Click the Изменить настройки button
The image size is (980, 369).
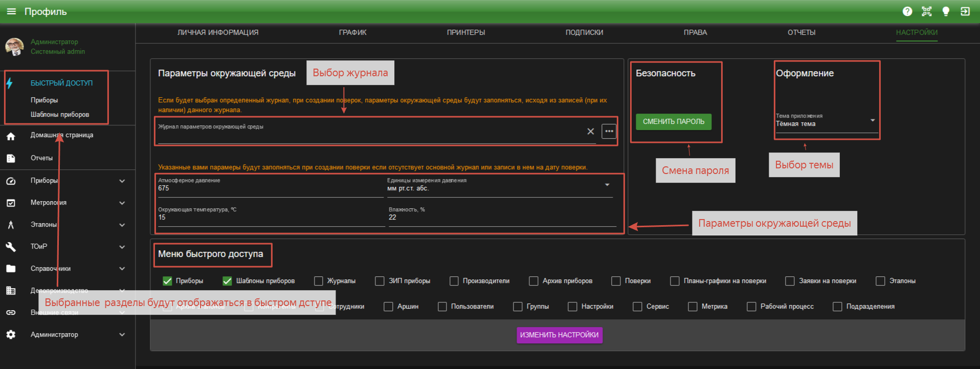pos(560,335)
